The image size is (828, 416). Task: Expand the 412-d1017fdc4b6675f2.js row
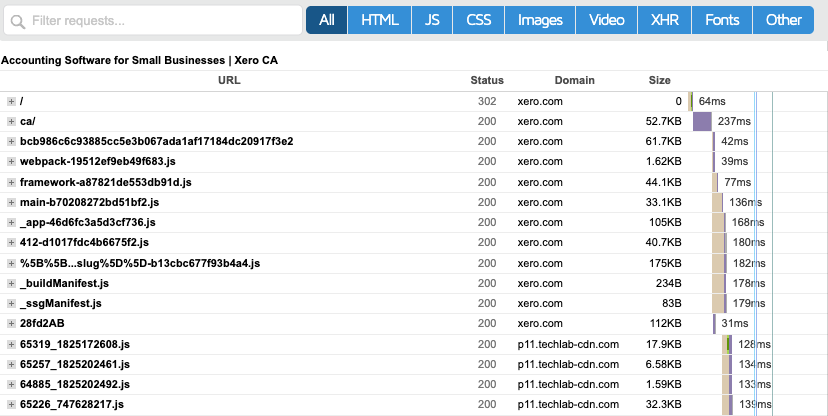click(x=11, y=242)
